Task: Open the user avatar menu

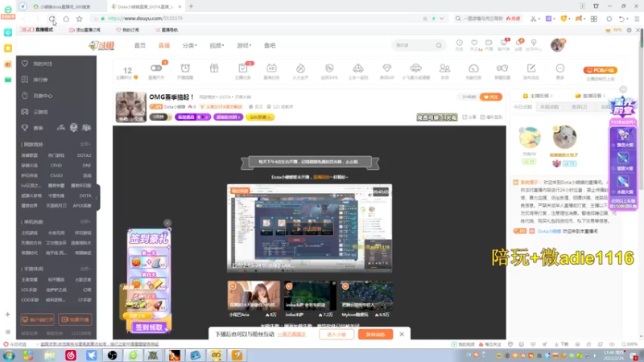Action: point(558,45)
